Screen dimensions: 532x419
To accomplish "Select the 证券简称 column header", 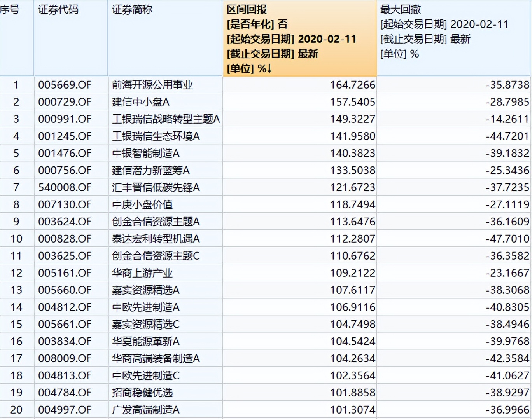I will pos(165,38).
